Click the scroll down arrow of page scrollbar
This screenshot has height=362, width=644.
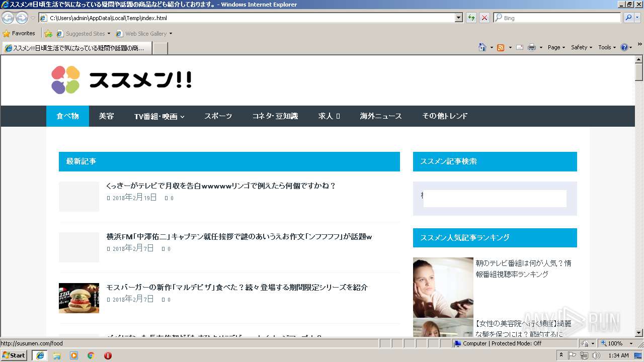(x=639, y=332)
